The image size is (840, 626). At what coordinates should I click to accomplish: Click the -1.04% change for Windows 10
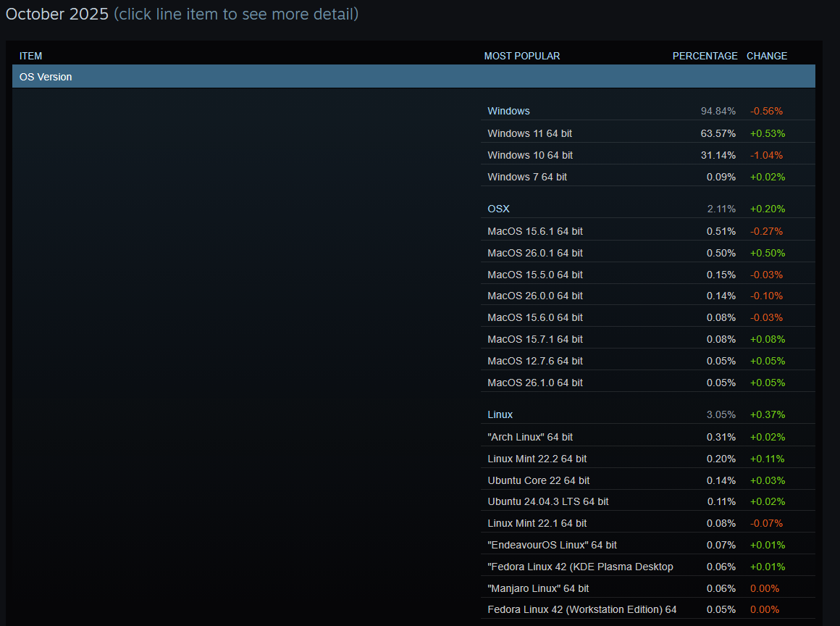pos(766,155)
